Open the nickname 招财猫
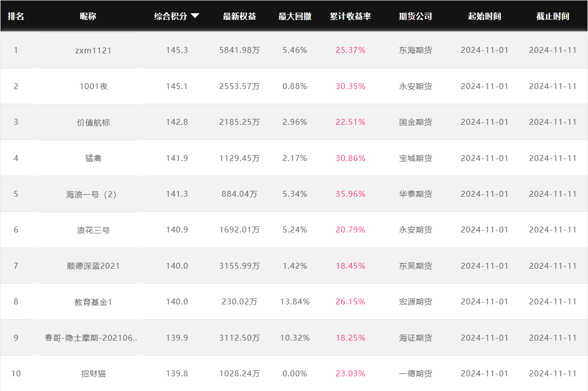588x391 pixels. [93, 373]
